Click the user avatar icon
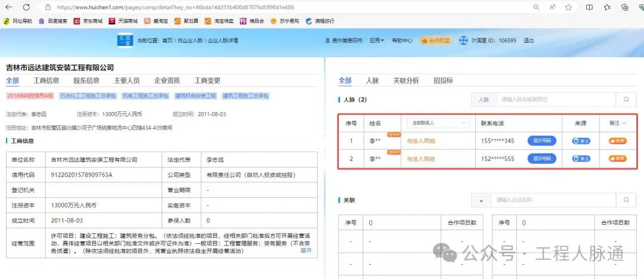 463,41
